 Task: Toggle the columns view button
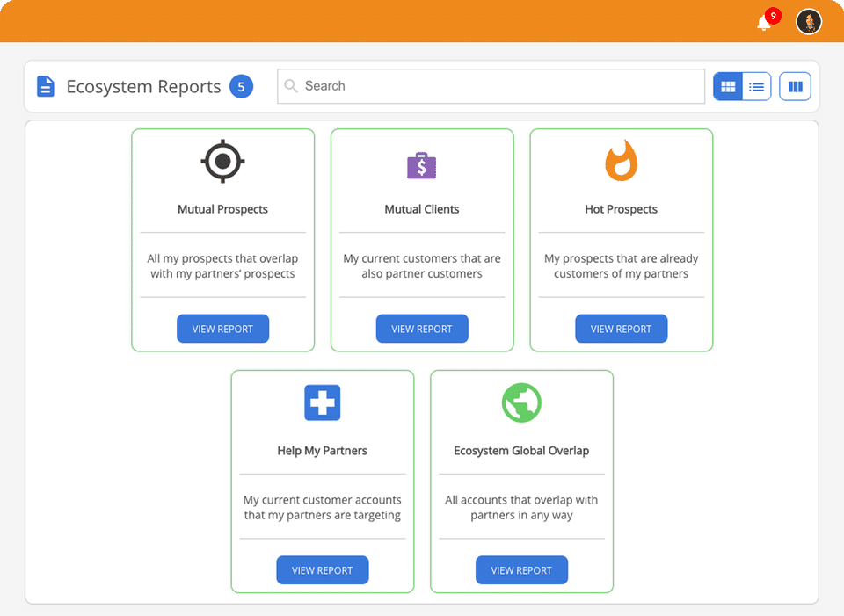(795, 86)
